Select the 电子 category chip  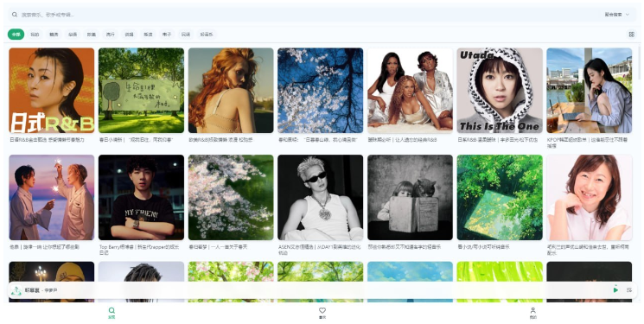point(167,35)
